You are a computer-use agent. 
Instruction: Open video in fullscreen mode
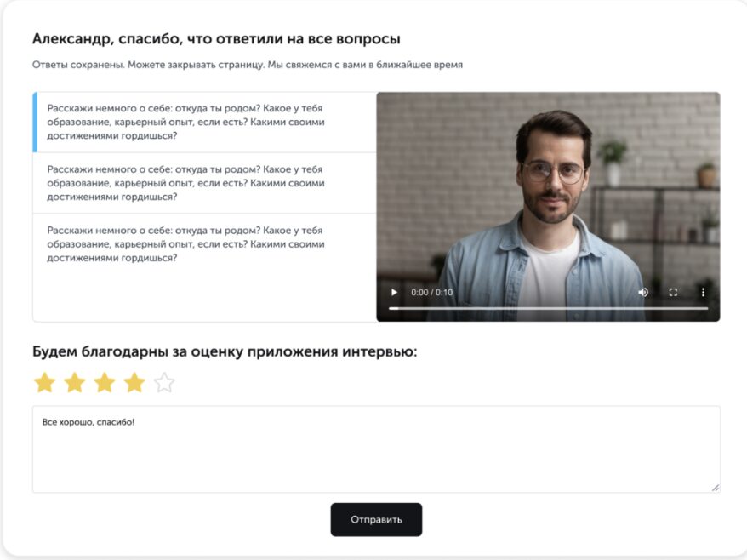[673, 292]
